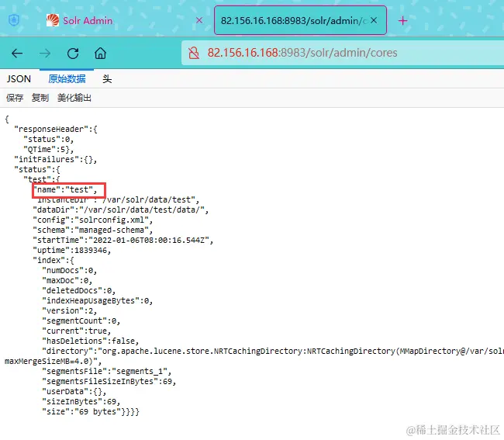This screenshot has height=440, width=504.
Task: Click the 美化输出 pretty print button
Action: point(74,98)
